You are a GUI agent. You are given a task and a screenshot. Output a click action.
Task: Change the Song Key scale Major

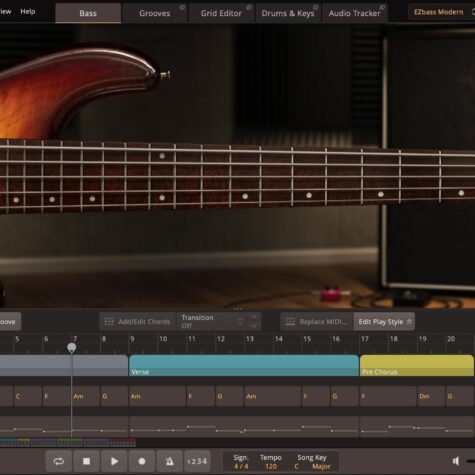(321, 466)
